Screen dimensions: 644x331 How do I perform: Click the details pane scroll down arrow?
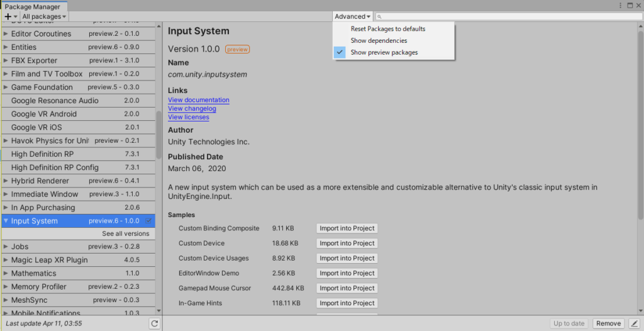(x=641, y=311)
